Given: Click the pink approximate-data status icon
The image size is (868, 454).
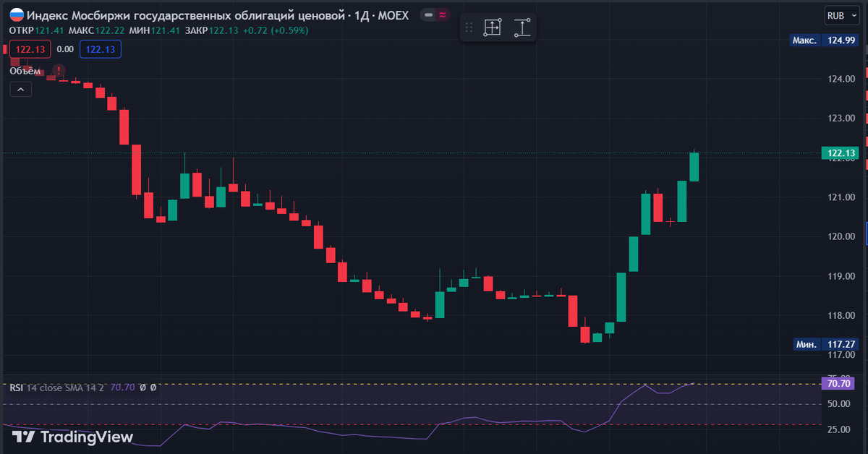Looking at the screenshot, I should coord(443,14).
